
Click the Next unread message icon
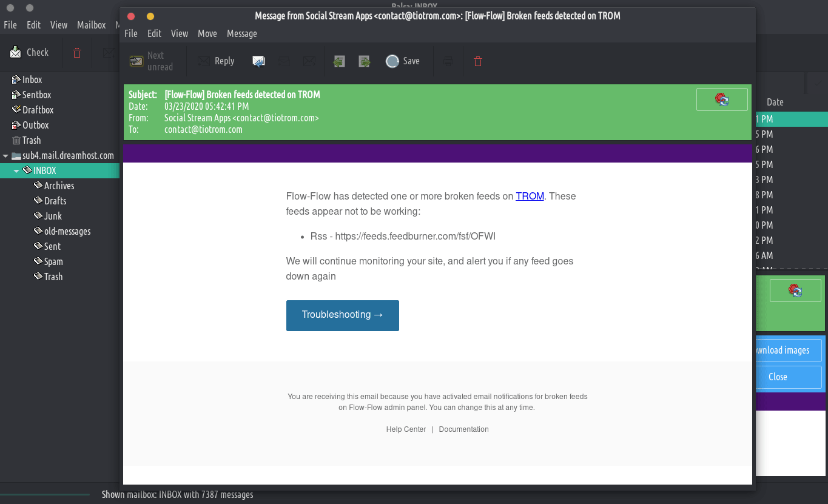point(138,61)
